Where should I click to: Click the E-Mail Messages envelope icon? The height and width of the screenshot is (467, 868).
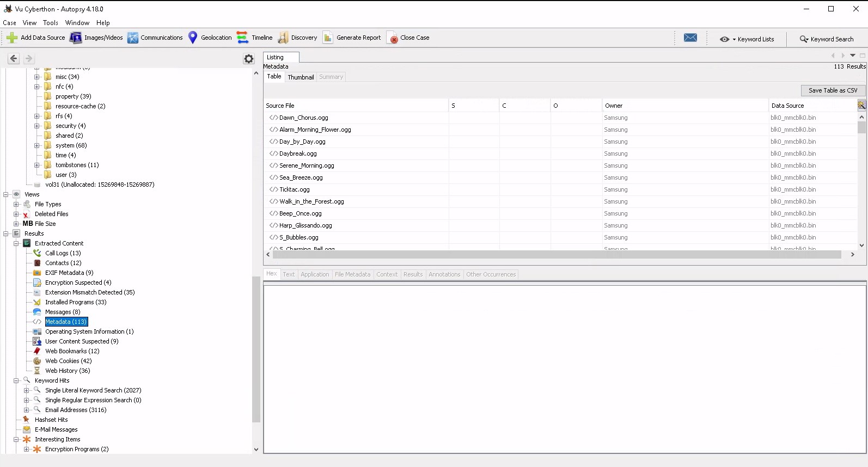click(27, 429)
